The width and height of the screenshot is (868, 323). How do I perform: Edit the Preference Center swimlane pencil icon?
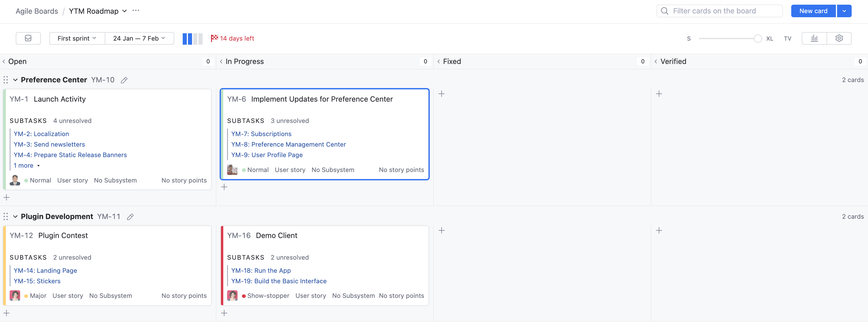tap(124, 80)
